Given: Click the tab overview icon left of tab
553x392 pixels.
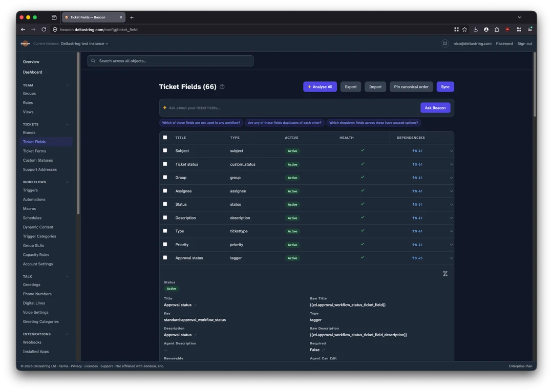Looking at the screenshot, I should pos(54,17).
